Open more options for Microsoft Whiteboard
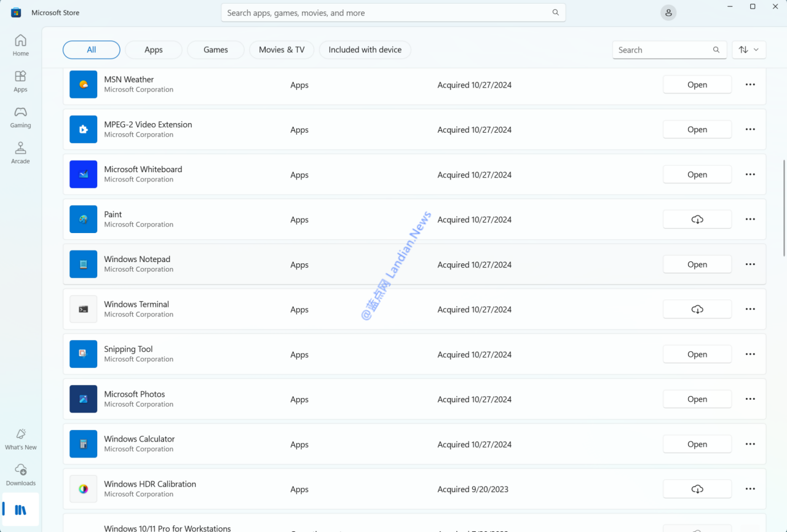This screenshot has width=787, height=532. [x=750, y=174]
